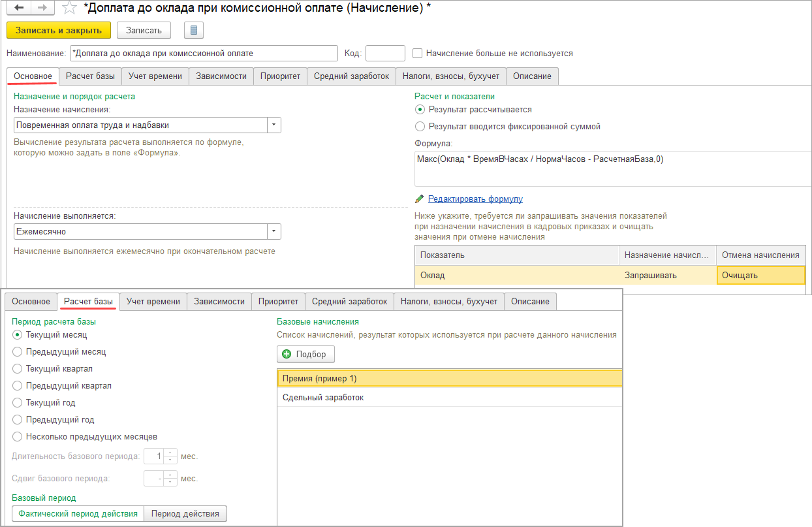Select the 'Сдельный заработок' list row
Screen dimensions: 812x527
pyautogui.click(x=449, y=397)
